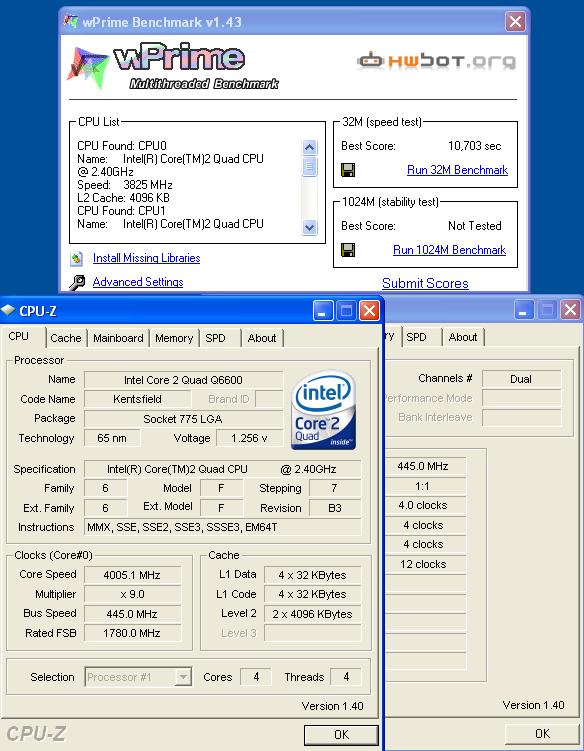Screen dimensions: 584x751
Task: Click the Not Tested score text
Action: (x=474, y=226)
